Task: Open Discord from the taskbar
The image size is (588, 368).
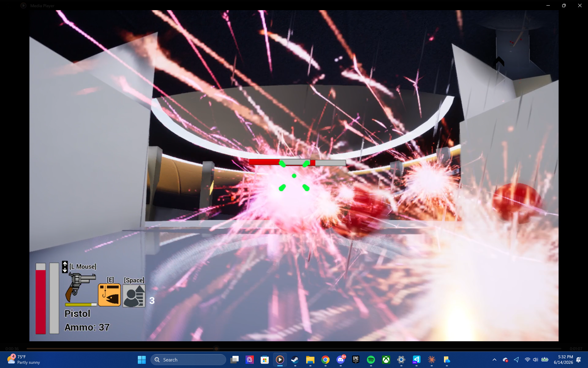Action: coord(341,360)
